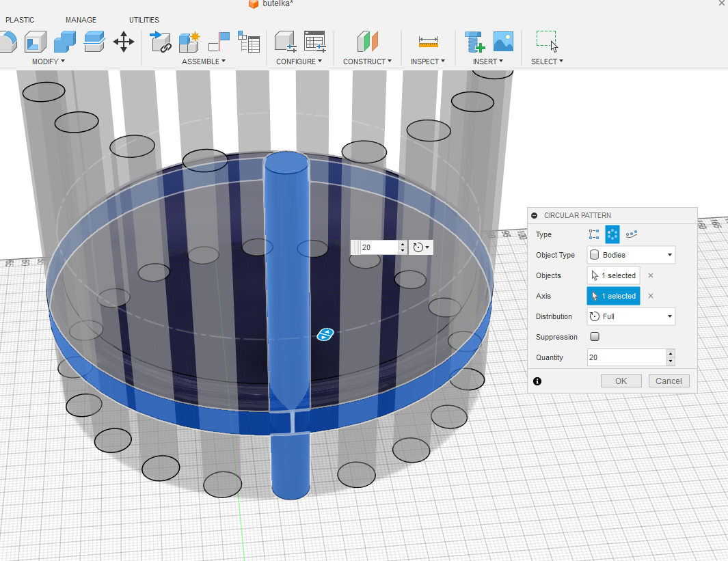Cancel the Circular Pattern dialog
This screenshot has width=728, height=561.
(669, 381)
